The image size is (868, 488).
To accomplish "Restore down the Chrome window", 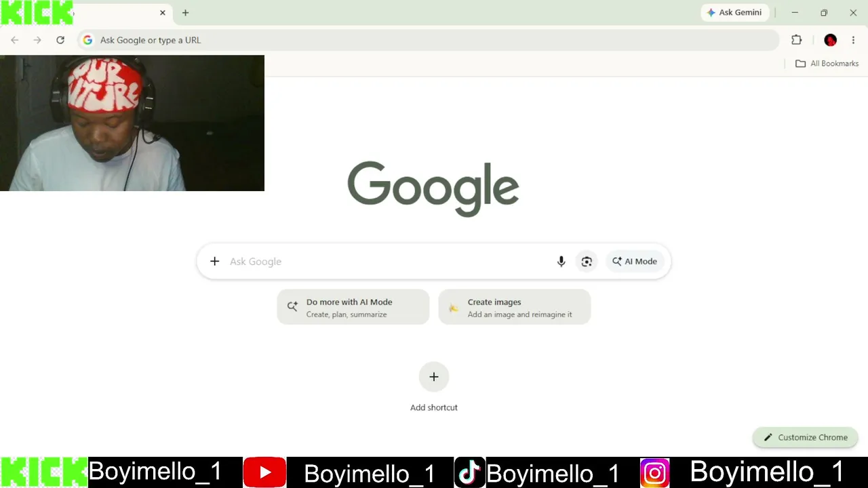I will tap(824, 13).
